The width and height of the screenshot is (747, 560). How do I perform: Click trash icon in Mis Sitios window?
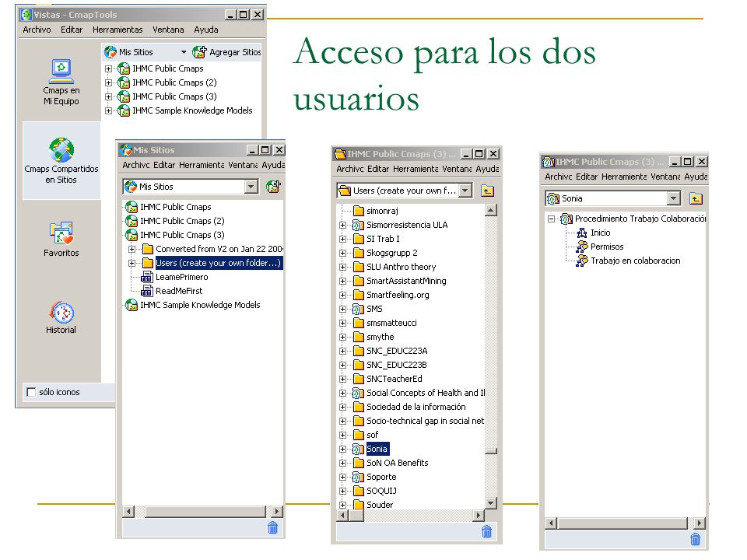click(272, 527)
